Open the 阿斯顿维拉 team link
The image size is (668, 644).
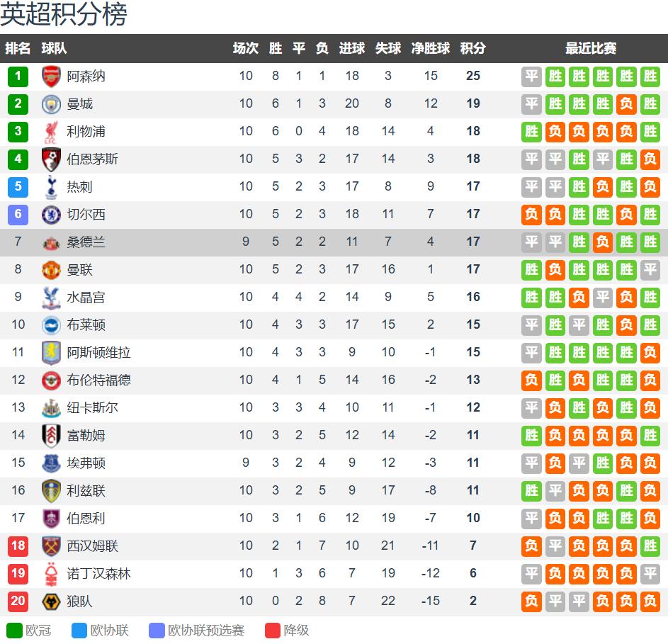click(x=98, y=352)
